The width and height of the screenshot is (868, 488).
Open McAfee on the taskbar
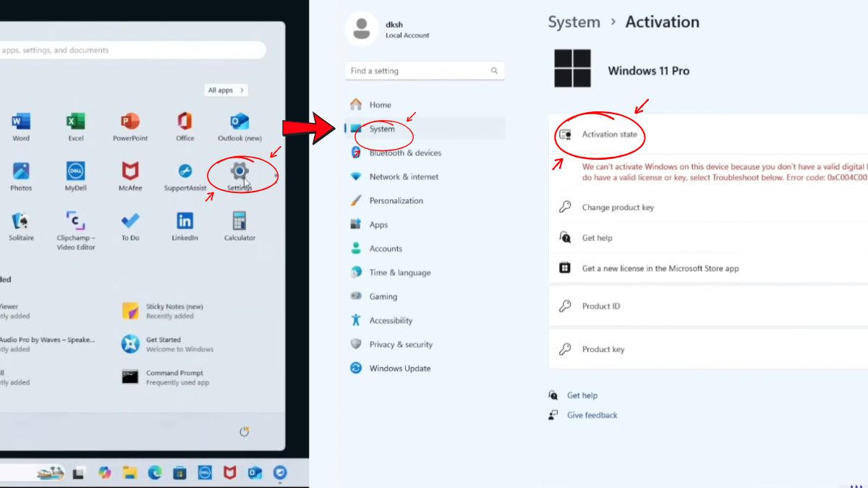[230, 473]
